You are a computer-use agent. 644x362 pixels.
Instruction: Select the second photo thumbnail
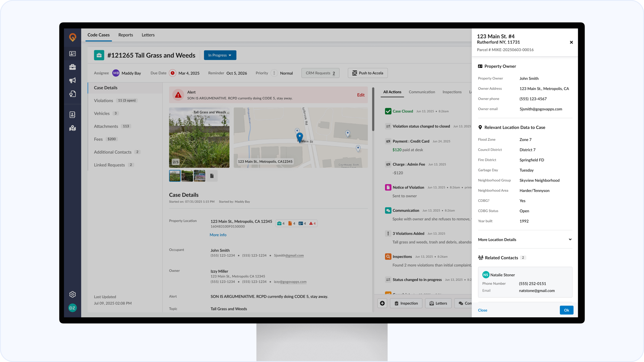(187, 176)
